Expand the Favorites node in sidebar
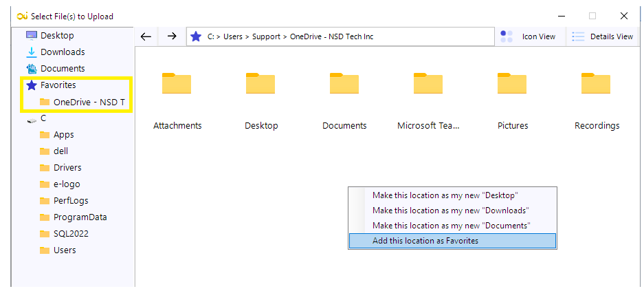Screen dimensions: 644x291 tap(58, 85)
